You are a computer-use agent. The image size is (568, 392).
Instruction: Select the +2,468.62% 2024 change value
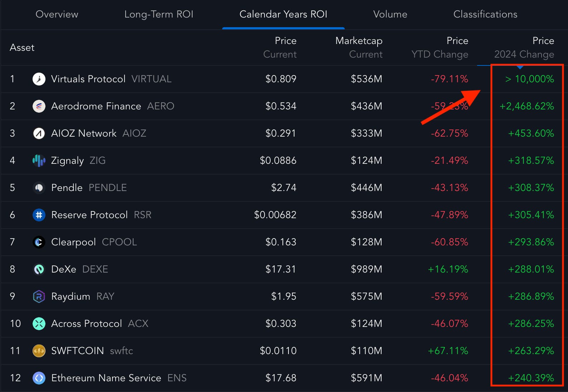coord(527,106)
